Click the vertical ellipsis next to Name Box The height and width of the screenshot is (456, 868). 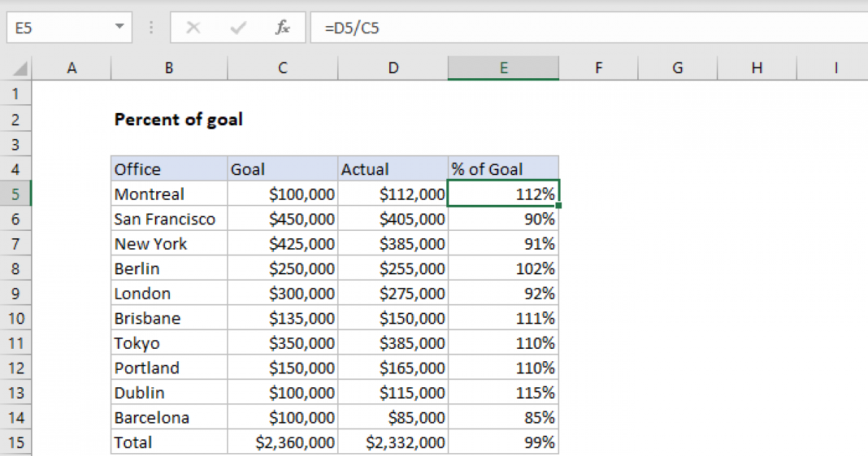(150, 28)
